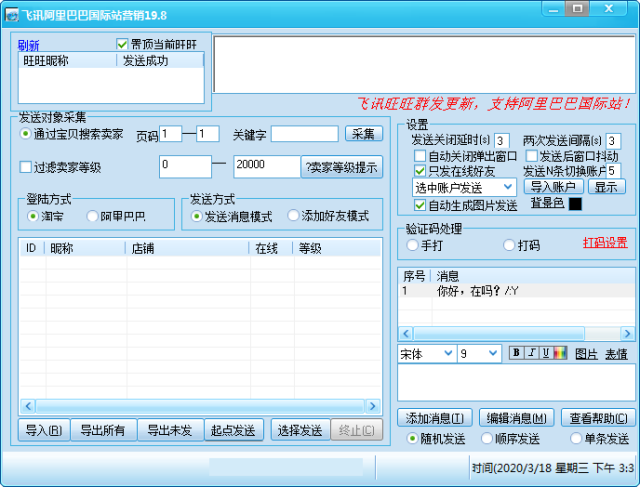640x487 pixels.
Task: Click 查看帮助(C) button
Action: [598, 418]
